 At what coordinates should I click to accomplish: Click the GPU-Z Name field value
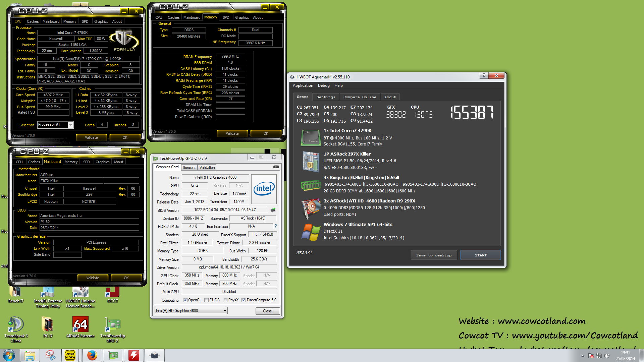215,177
